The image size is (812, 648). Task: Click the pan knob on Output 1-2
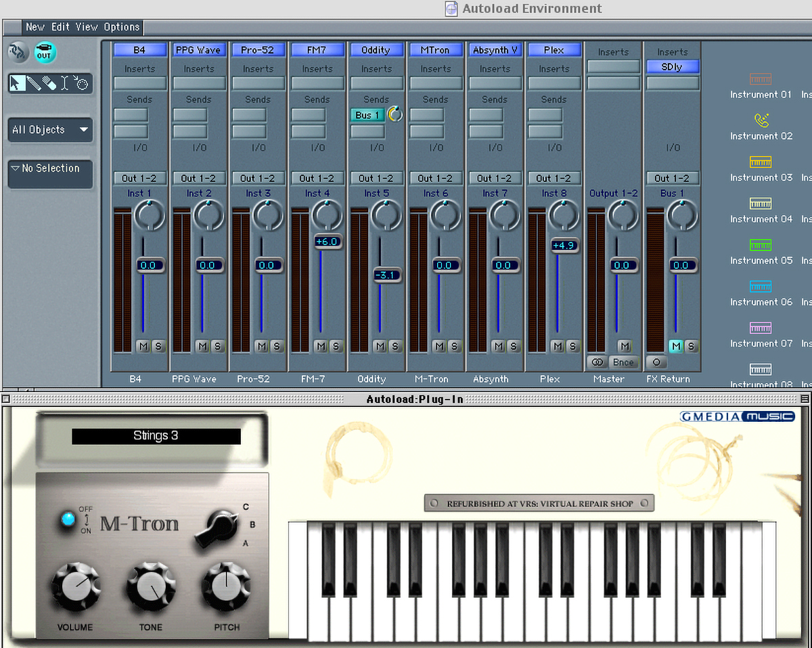623,215
